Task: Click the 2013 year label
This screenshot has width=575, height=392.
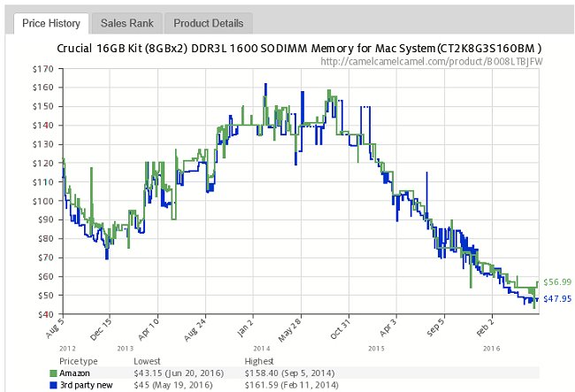Action: pyautogui.click(x=125, y=348)
